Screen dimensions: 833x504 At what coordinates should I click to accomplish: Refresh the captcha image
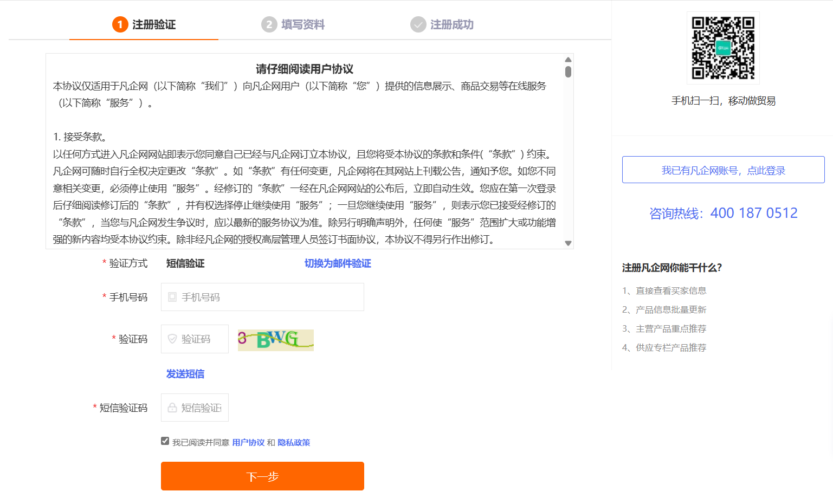(275, 340)
